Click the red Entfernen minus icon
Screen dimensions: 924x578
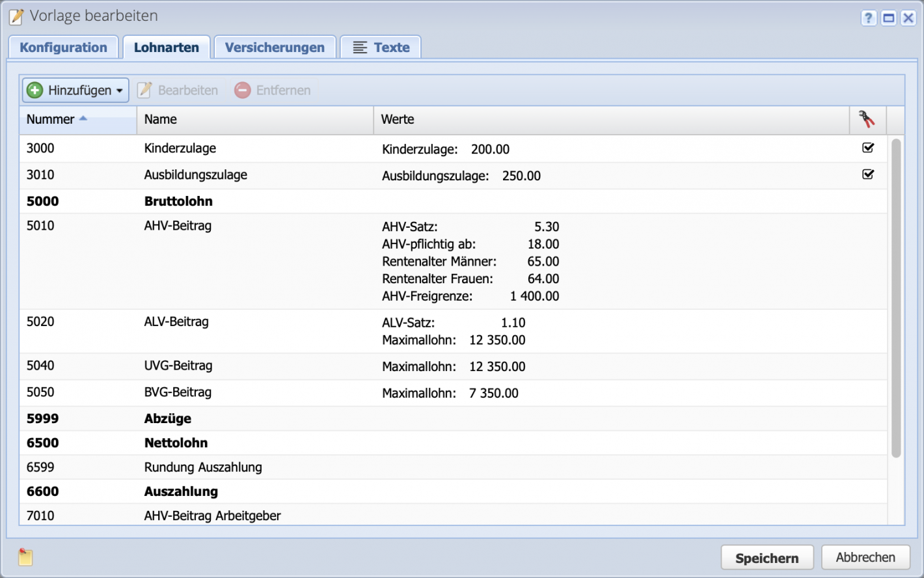[243, 90]
